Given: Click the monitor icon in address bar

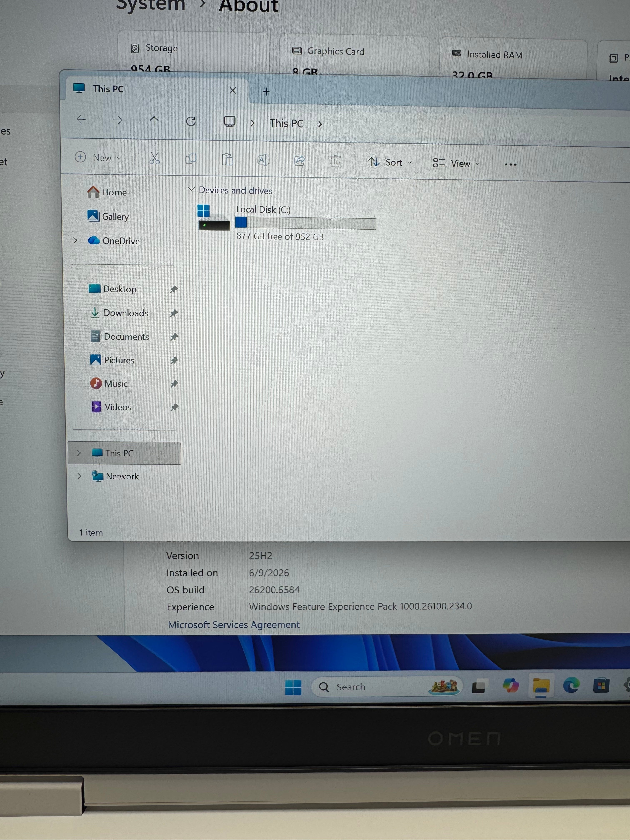Looking at the screenshot, I should pos(230,122).
